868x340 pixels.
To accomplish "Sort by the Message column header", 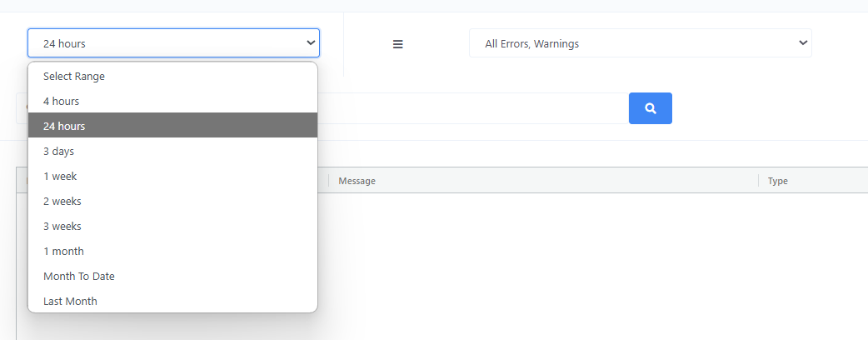I will coord(357,181).
